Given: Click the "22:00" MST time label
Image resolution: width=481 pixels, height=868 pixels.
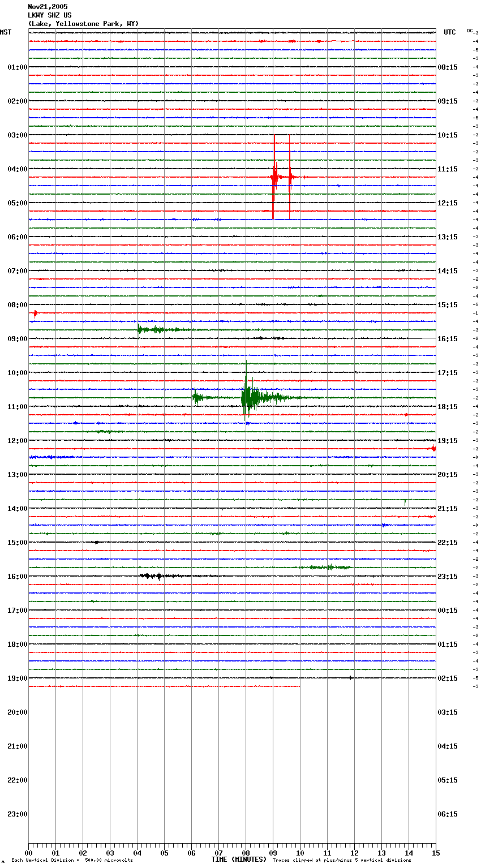Looking at the screenshot, I should 18,780.
